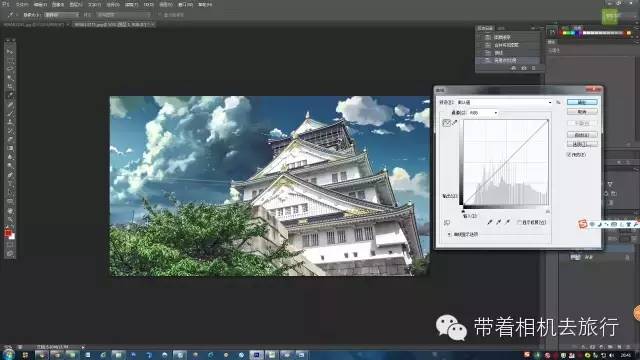640x360 pixels.
Task: Select the Eyedropper tool in the toolbox
Action: [x=10, y=95]
